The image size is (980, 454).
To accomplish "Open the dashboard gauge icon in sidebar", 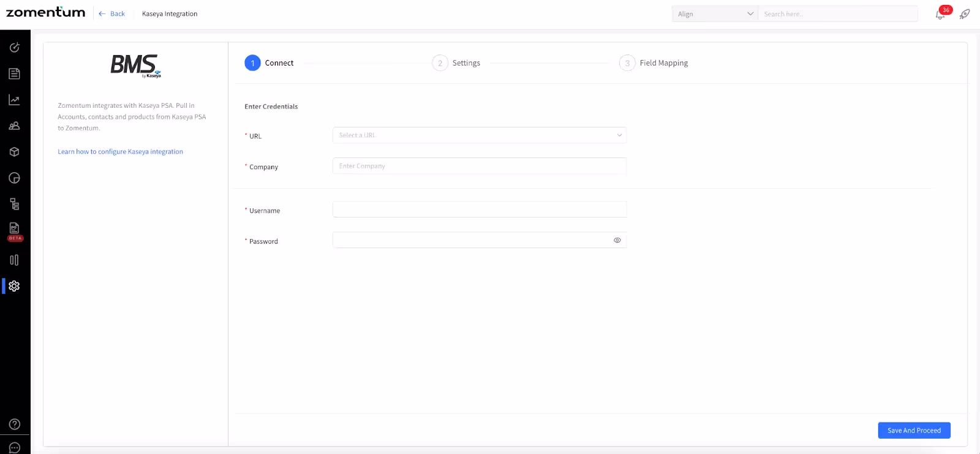I will (x=15, y=47).
